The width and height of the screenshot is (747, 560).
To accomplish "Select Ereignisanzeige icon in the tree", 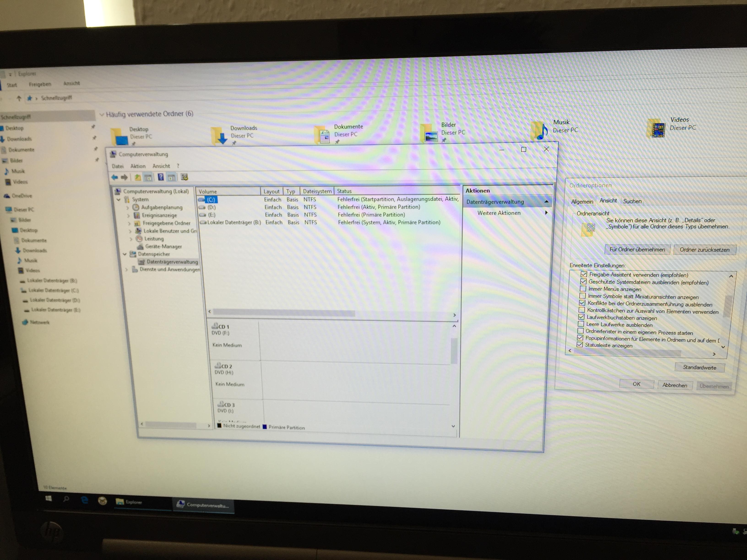I will coord(137,215).
